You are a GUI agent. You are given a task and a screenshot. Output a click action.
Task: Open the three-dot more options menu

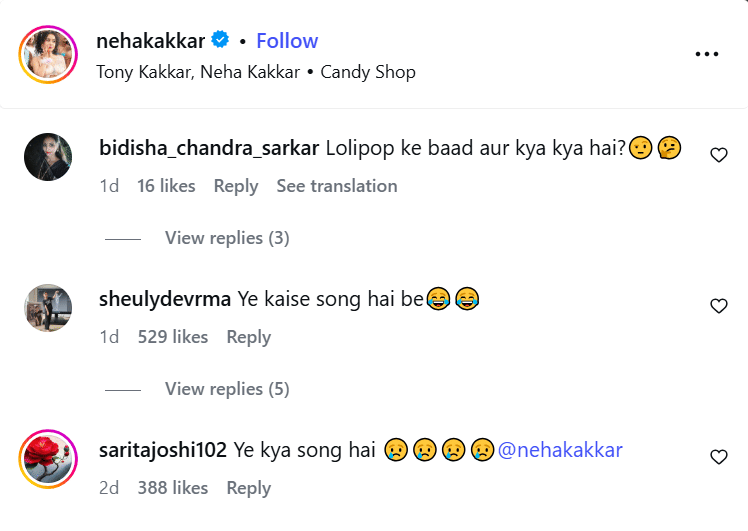pyautogui.click(x=707, y=54)
